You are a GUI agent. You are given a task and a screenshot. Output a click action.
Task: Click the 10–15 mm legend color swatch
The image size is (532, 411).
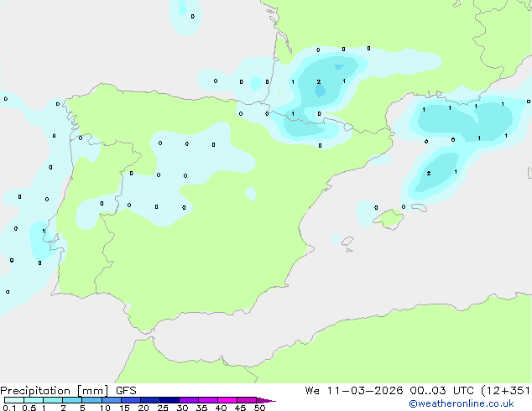tap(112, 400)
